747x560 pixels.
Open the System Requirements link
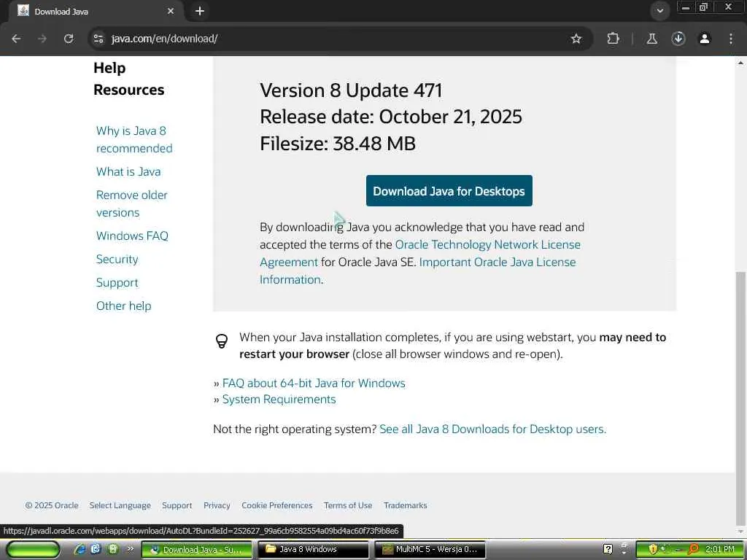[x=279, y=400]
